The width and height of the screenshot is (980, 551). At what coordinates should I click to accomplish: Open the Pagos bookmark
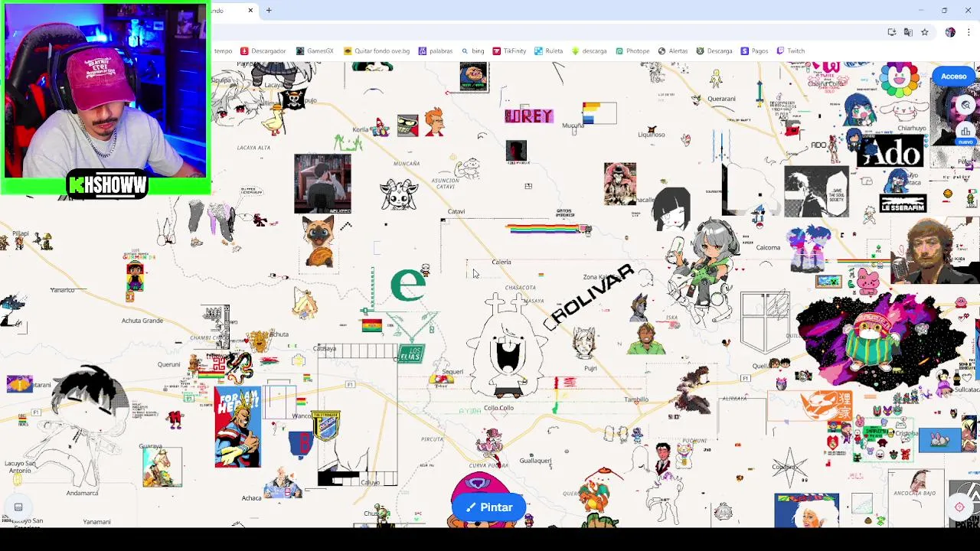pos(755,51)
